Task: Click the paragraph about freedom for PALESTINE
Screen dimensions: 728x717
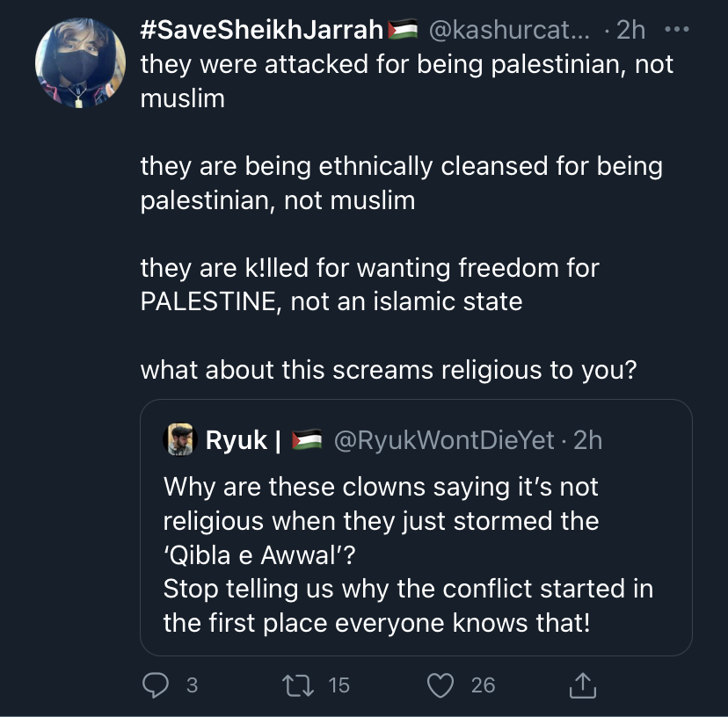Action: click(x=369, y=284)
